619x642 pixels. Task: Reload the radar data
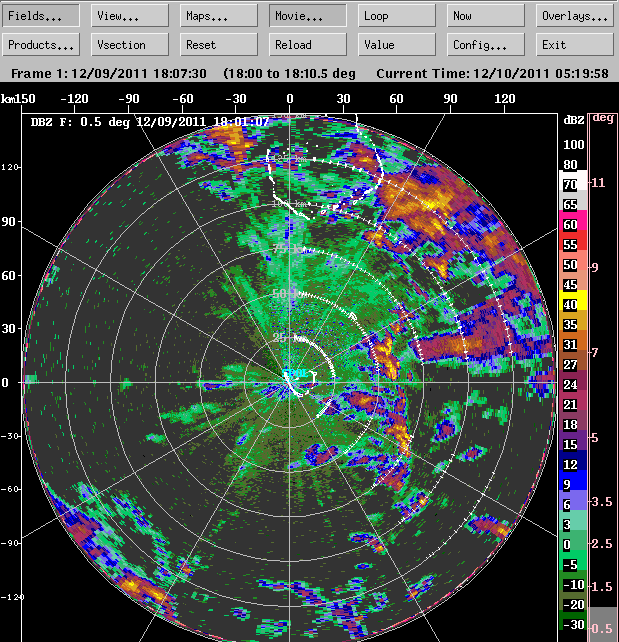pos(308,45)
